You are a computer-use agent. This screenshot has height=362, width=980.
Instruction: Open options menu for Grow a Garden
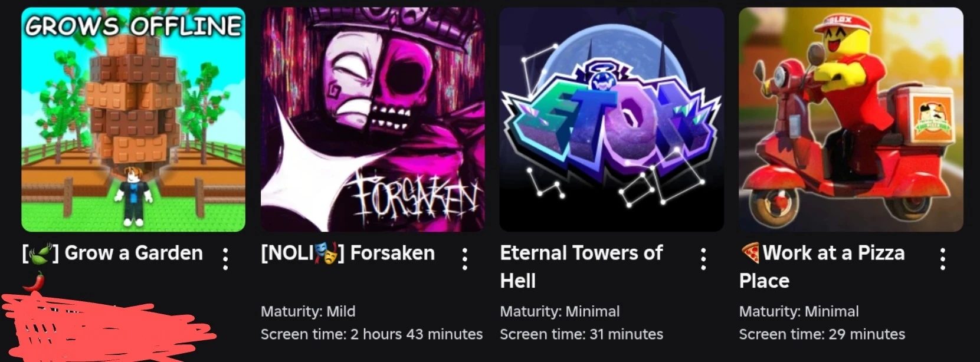tap(225, 259)
